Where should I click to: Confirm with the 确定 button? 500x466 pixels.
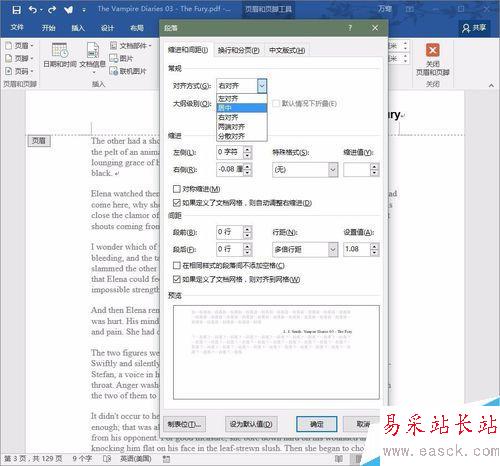pyautogui.click(x=317, y=424)
